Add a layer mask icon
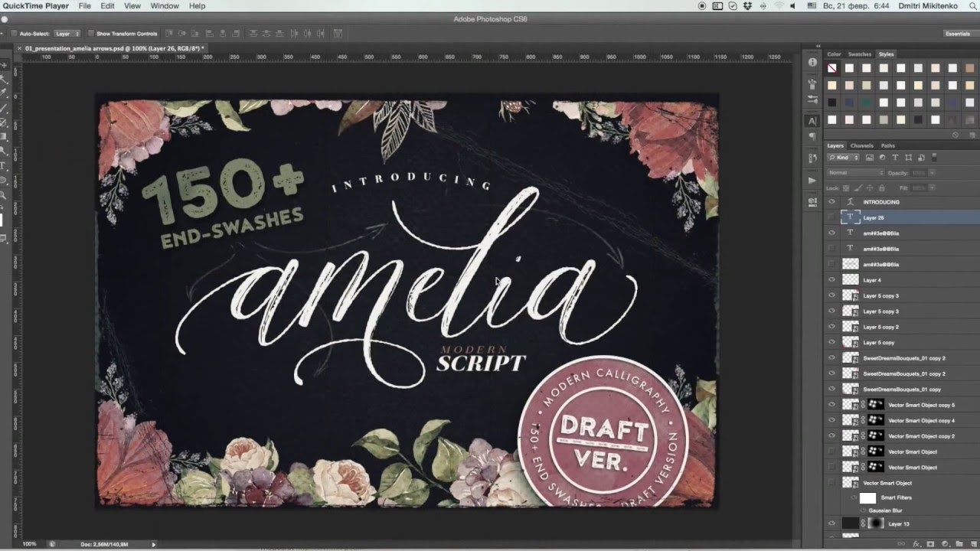This screenshot has height=551, width=980. click(x=930, y=544)
